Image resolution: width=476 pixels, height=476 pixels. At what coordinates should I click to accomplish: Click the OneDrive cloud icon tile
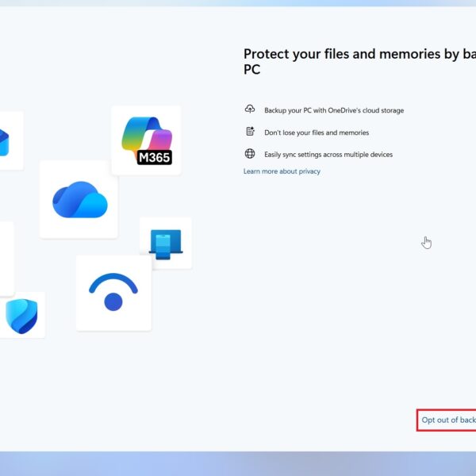[79, 199]
